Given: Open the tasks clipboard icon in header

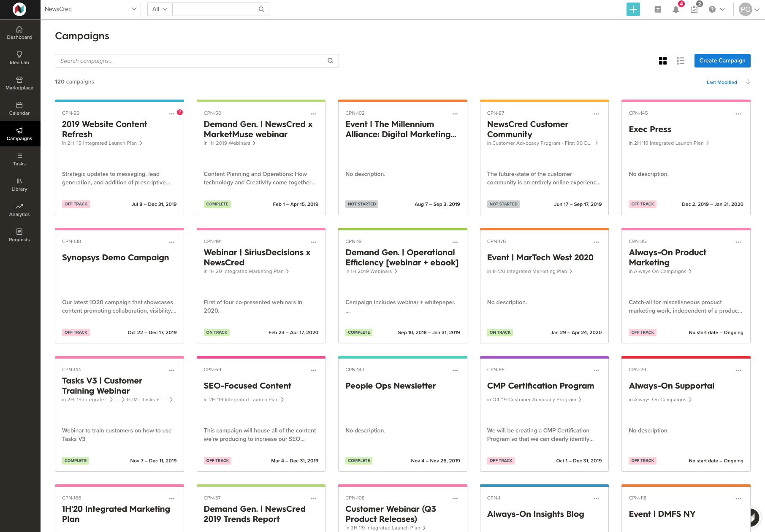Looking at the screenshot, I should (694, 9).
